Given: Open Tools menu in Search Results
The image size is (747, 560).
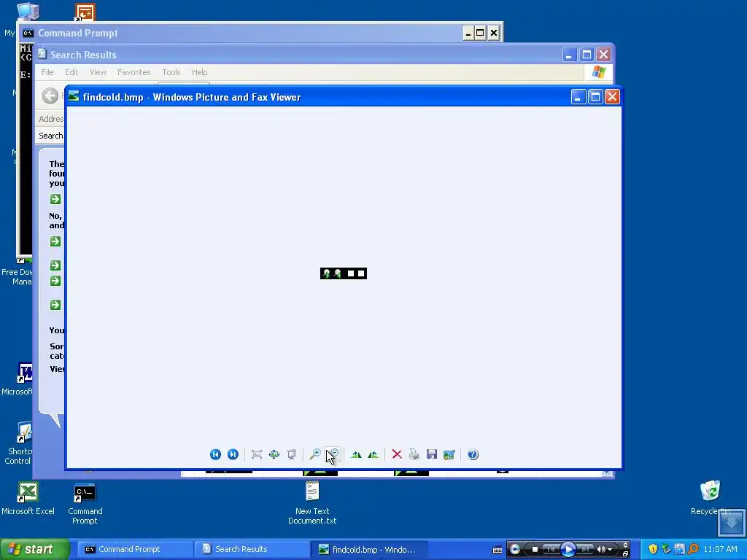Looking at the screenshot, I should pyautogui.click(x=171, y=72).
